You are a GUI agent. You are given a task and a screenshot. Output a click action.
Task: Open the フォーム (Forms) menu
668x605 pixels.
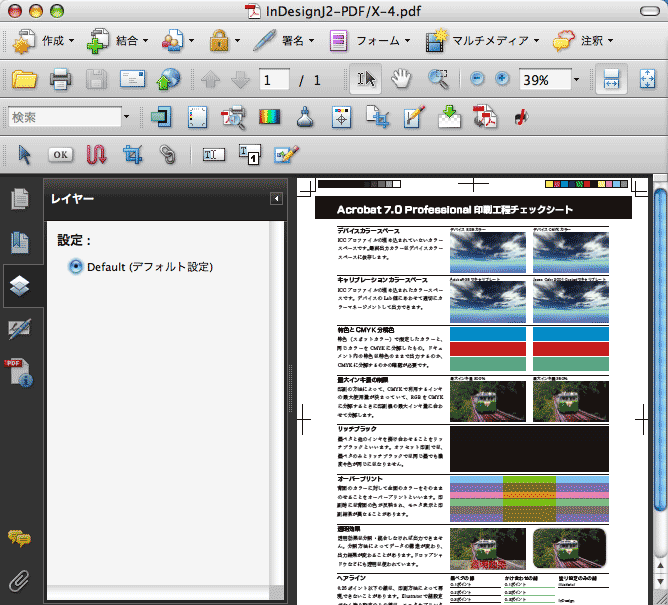tap(370, 41)
